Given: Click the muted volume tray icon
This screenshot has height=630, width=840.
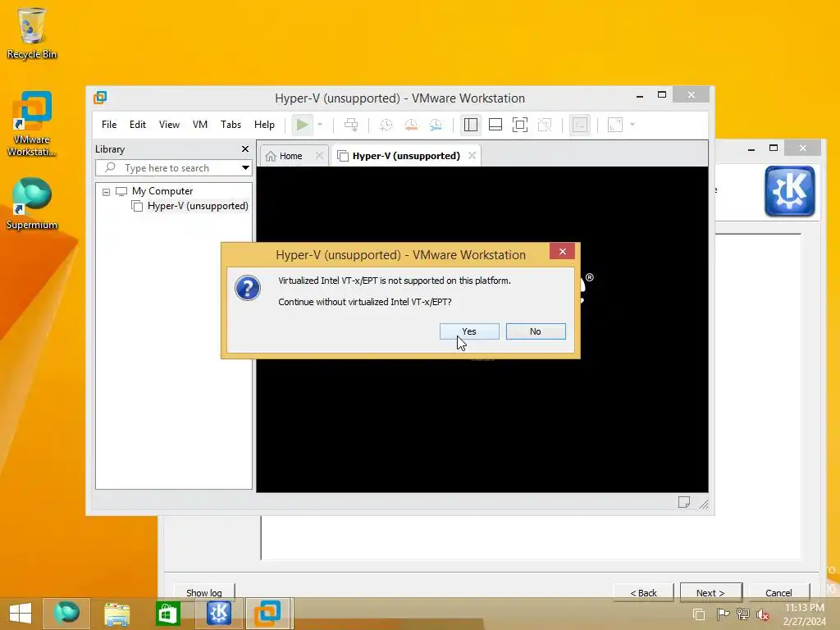Looking at the screenshot, I should [x=763, y=614].
